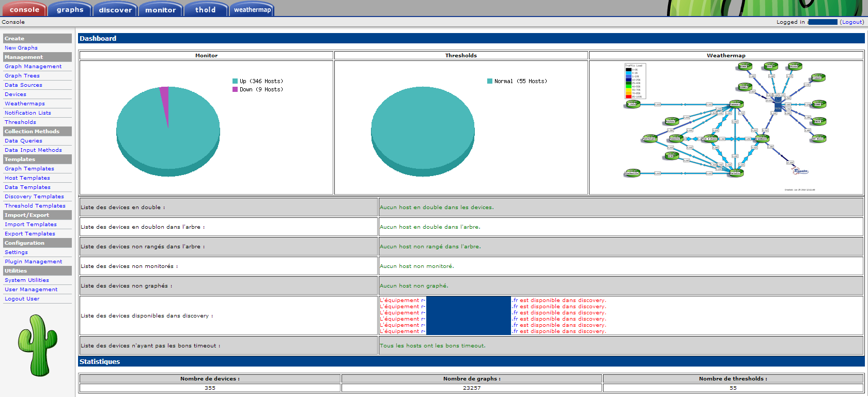Open Notification Lists
Screen dimensions: 868x397
click(x=28, y=113)
